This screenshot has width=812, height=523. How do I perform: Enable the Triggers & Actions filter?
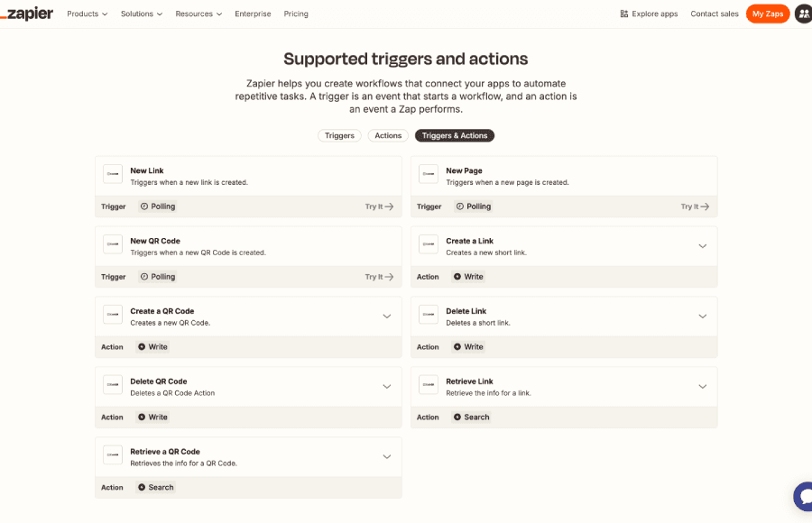coord(454,135)
